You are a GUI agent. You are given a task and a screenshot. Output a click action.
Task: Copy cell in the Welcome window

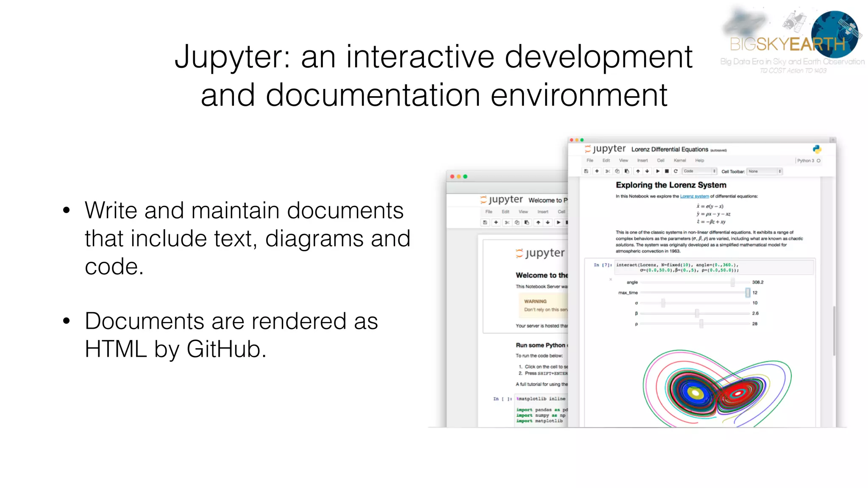(x=517, y=222)
